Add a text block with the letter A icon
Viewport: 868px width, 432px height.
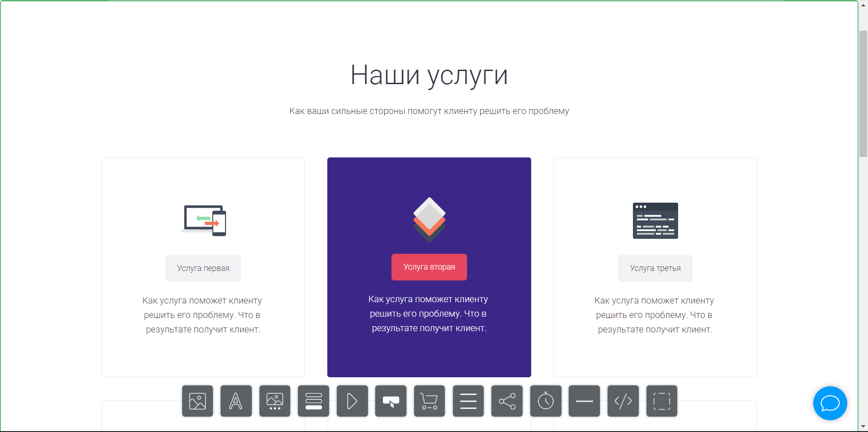point(236,401)
